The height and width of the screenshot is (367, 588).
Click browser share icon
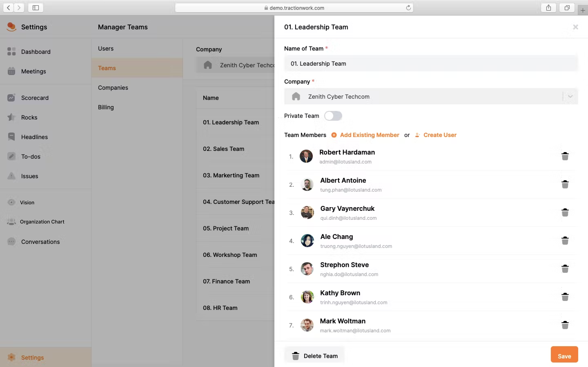[x=548, y=8]
